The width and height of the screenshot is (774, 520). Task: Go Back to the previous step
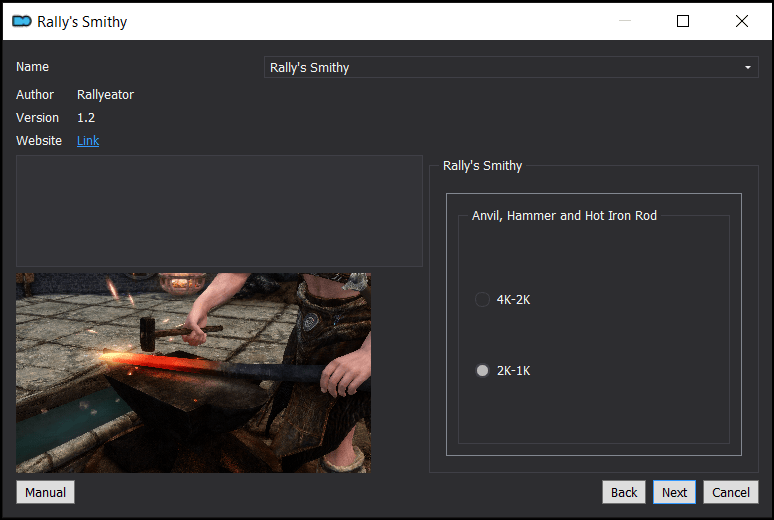pos(624,492)
